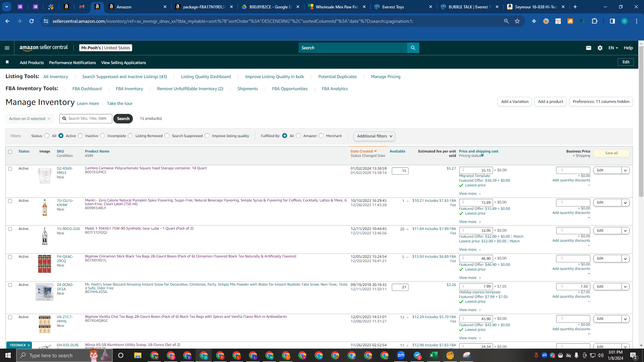The image size is (644, 362).
Task: Open the EN language dropdown
Action: pos(613,48)
